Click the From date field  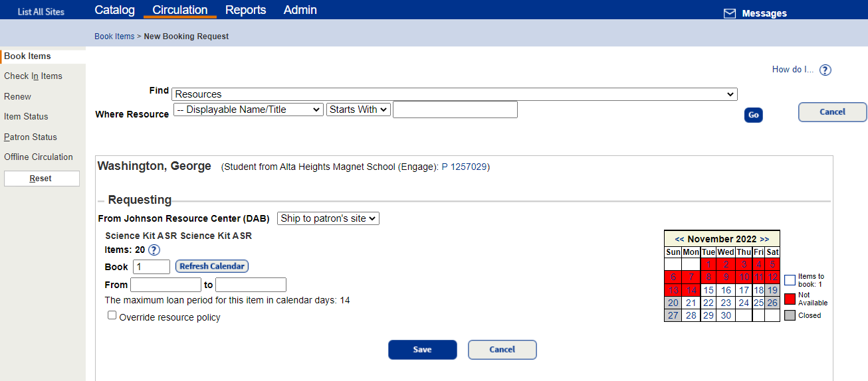165,285
